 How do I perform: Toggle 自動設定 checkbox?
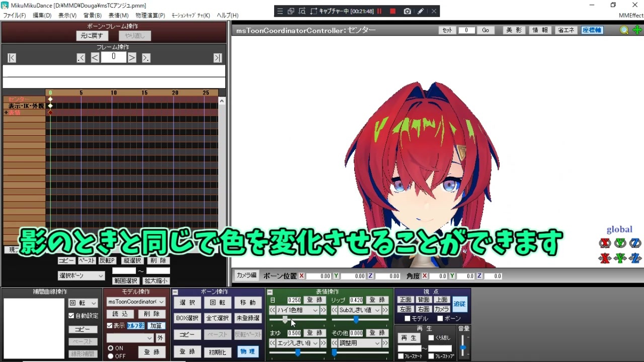point(71,316)
